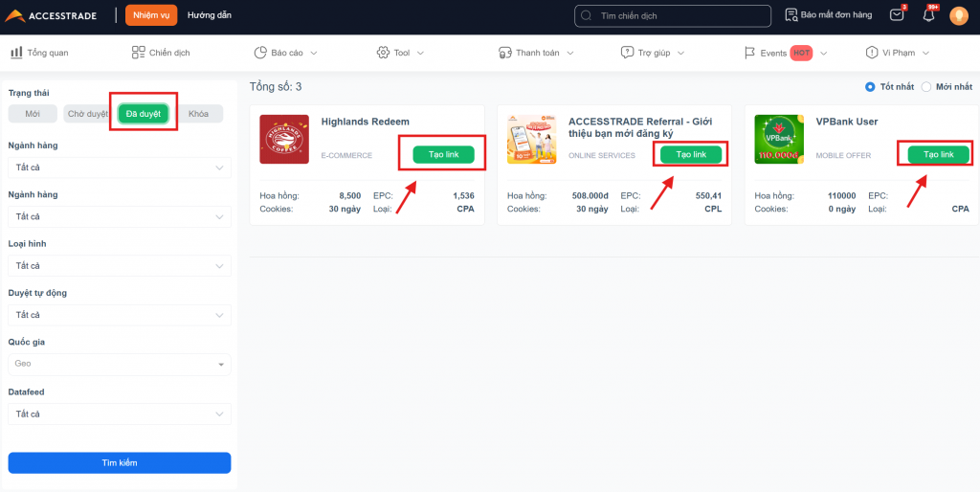Open the Datafeed dropdown
Screen dimensions: 980x492
[120, 414]
